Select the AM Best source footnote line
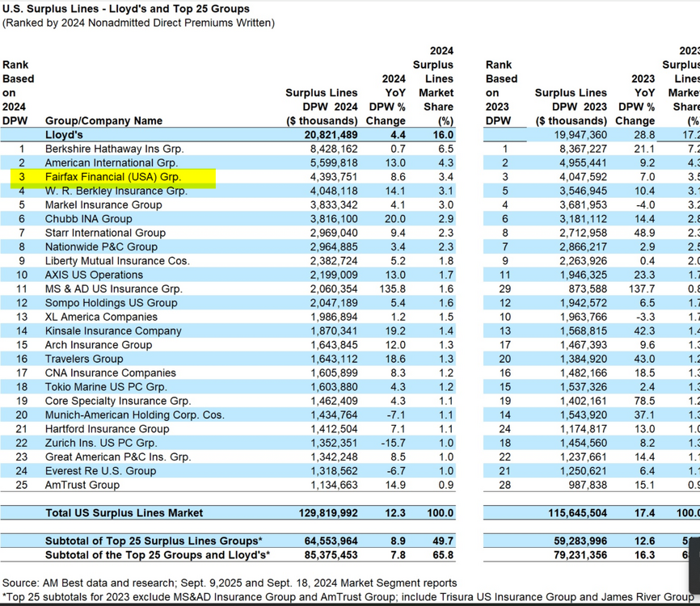This screenshot has height=606, width=700. (x=230, y=583)
